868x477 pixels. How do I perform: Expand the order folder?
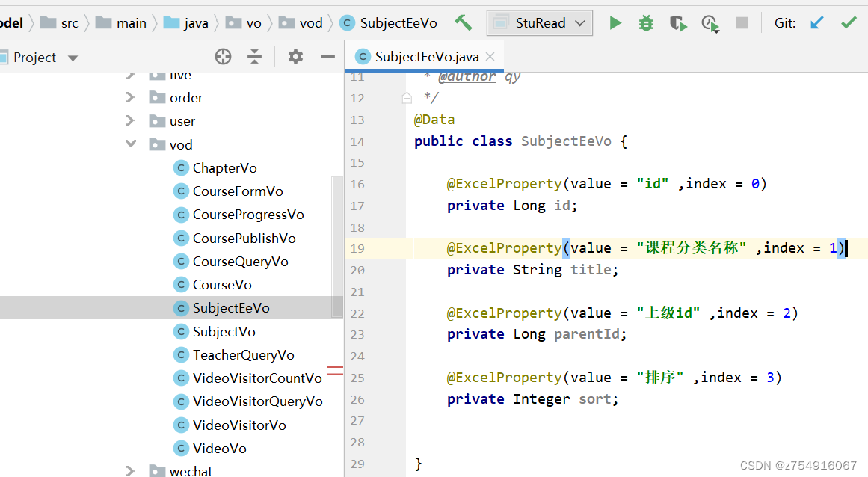[131, 98]
